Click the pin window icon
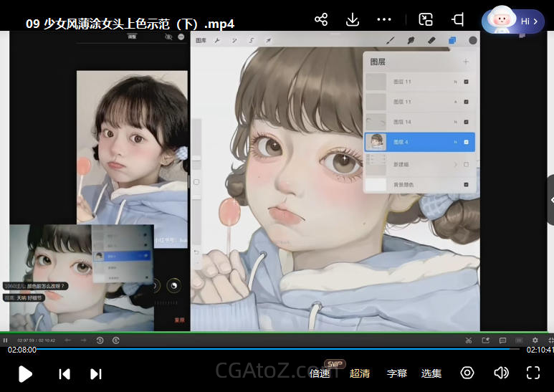The height and width of the screenshot is (392, 554). [457, 19]
